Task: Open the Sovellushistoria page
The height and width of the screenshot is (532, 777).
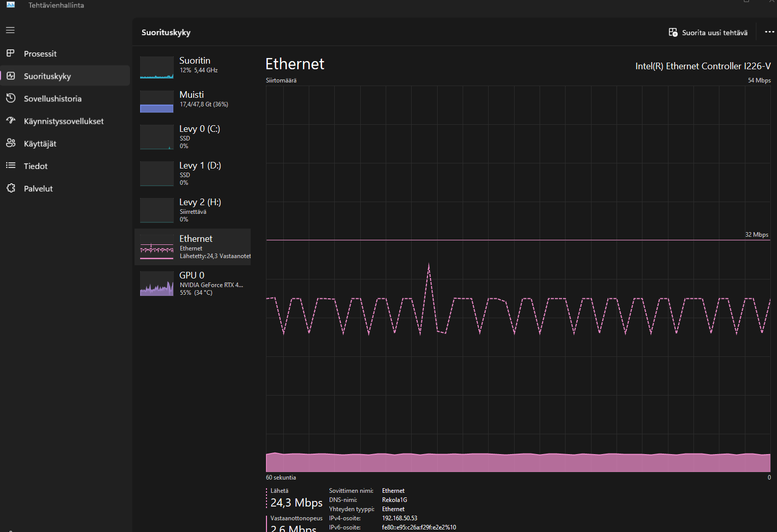Action: coord(52,99)
